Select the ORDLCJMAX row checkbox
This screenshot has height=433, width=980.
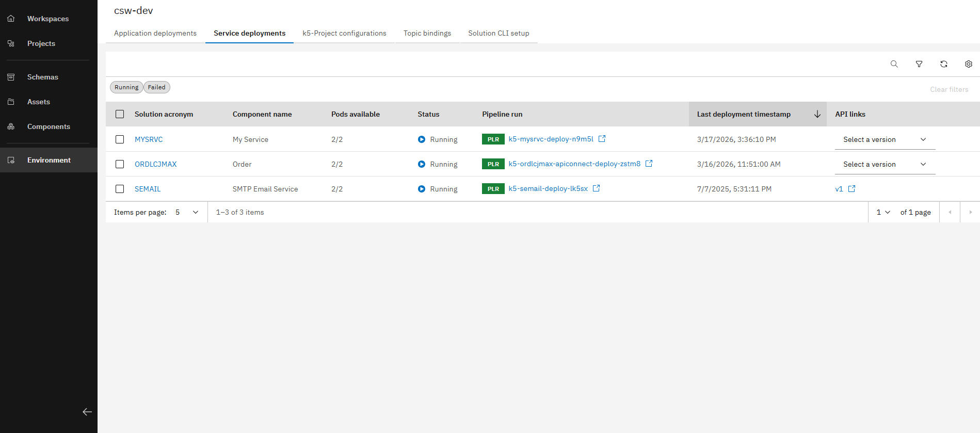click(120, 164)
